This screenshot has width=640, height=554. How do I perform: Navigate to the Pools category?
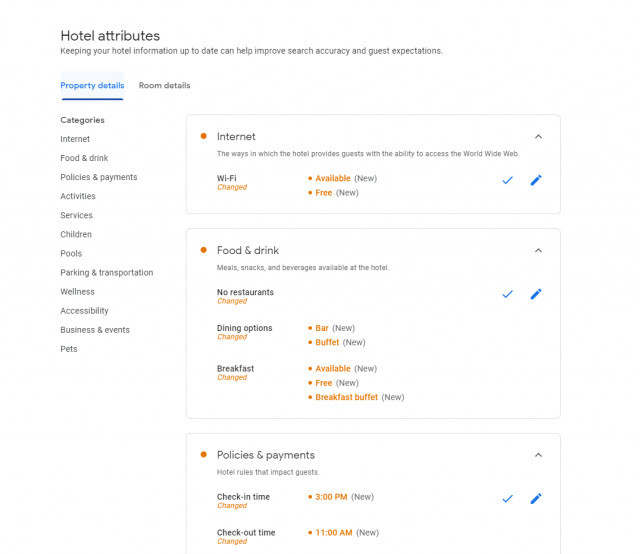[x=71, y=254]
